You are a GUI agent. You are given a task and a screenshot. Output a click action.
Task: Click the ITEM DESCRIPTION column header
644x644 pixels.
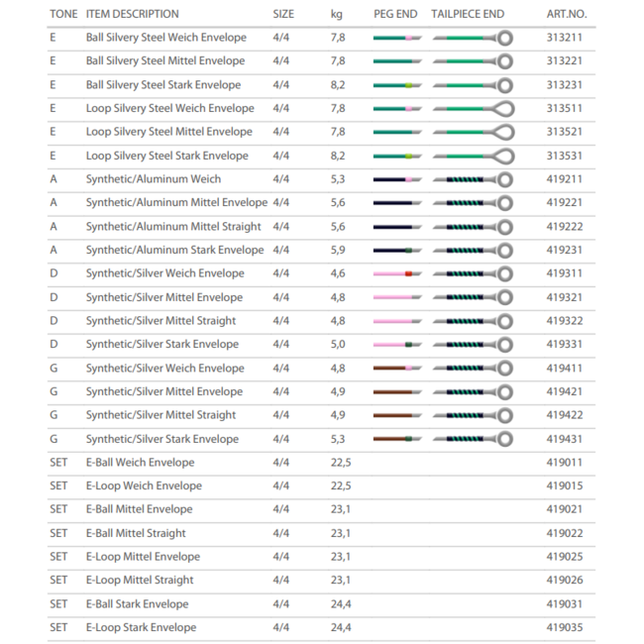(132, 14)
